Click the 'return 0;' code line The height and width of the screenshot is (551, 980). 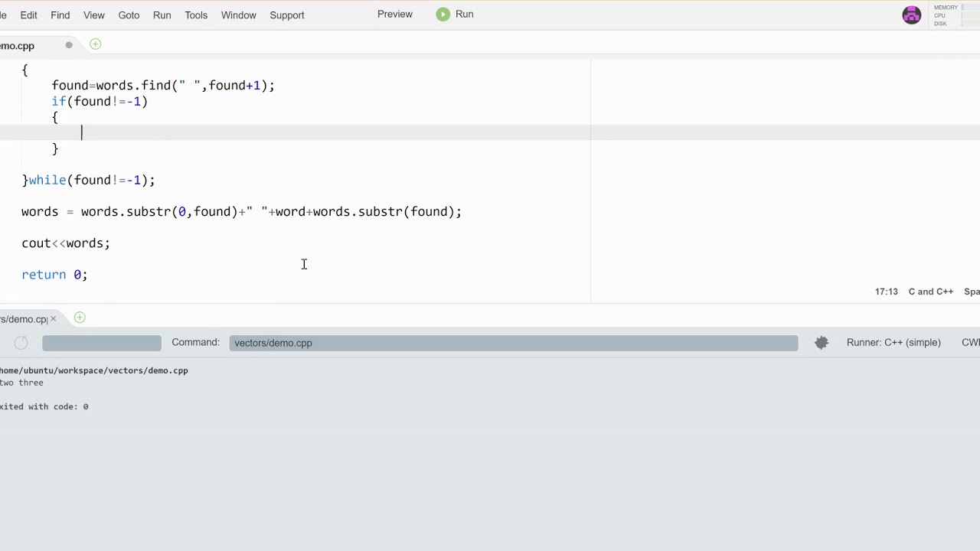[x=54, y=275]
